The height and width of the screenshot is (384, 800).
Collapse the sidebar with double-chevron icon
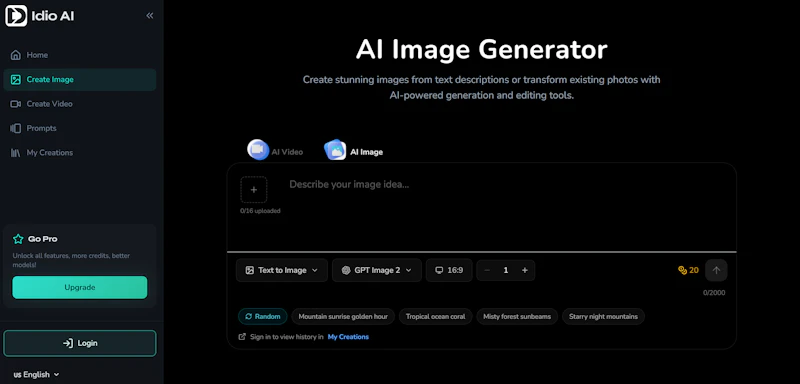pyautogui.click(x=149, y=16)
